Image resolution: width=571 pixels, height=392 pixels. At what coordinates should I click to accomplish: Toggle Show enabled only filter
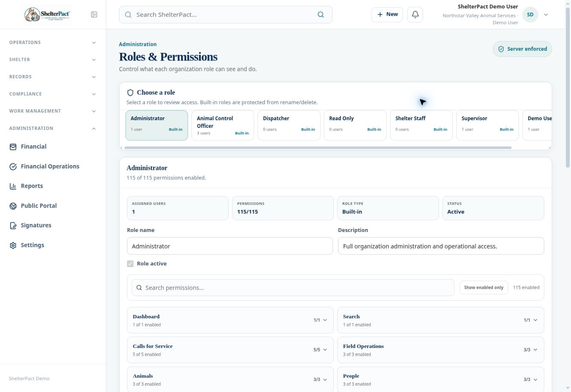point(484,287)
